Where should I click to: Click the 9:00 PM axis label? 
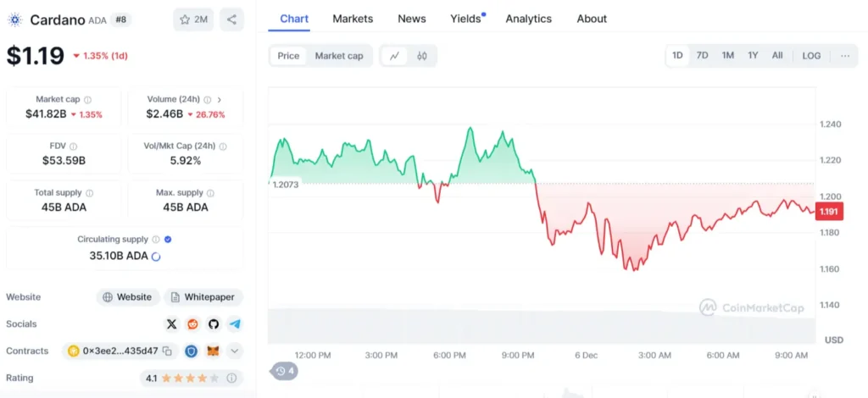(518, 356)
